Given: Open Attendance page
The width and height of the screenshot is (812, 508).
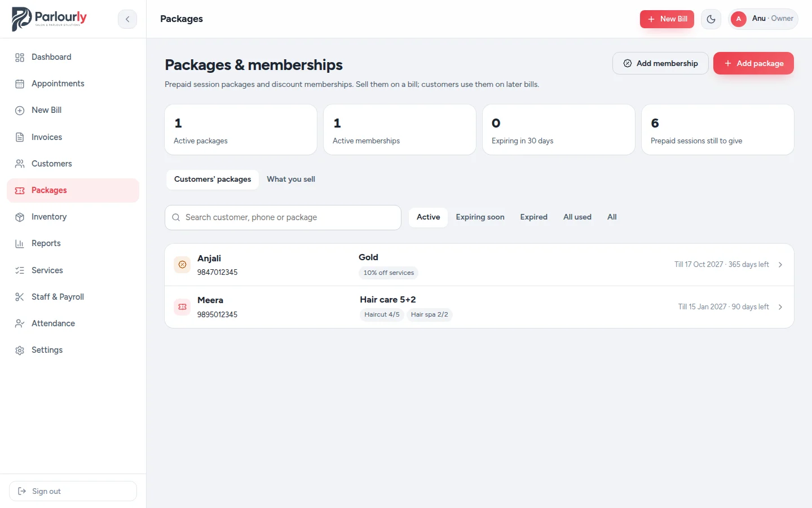Looking at the screenshot, I should tap(73, 323).
